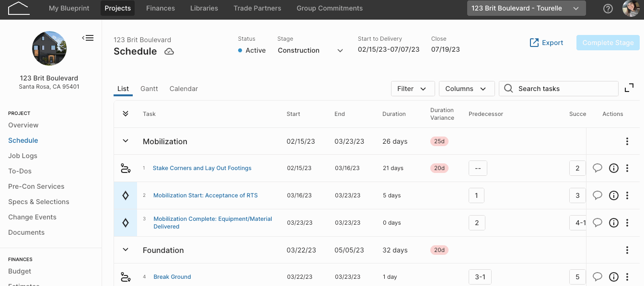Switch to the Gantt tab
This screenshot has height=286, width=644.
[149, 89]
